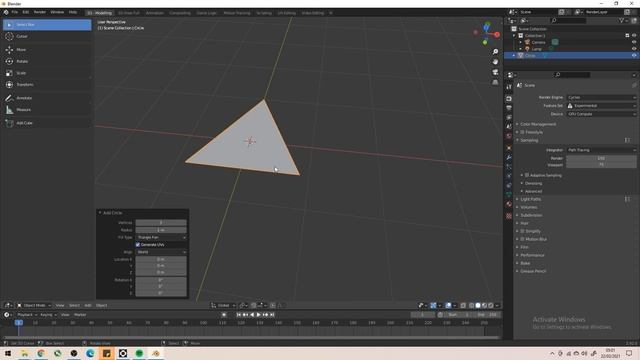640x360 pixels.
Task: Open the Modifiers wrench tab icon
Action: (x=509, y=158)
